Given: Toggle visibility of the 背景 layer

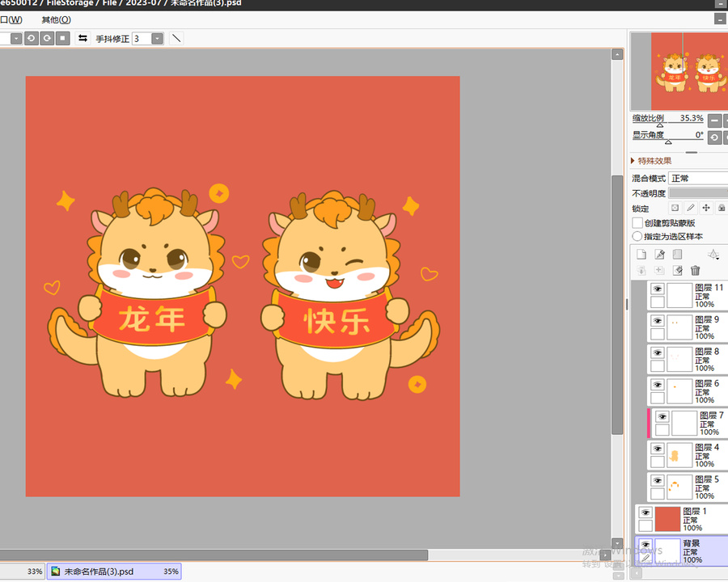Looking at the screenshot, I should (645, 544).
